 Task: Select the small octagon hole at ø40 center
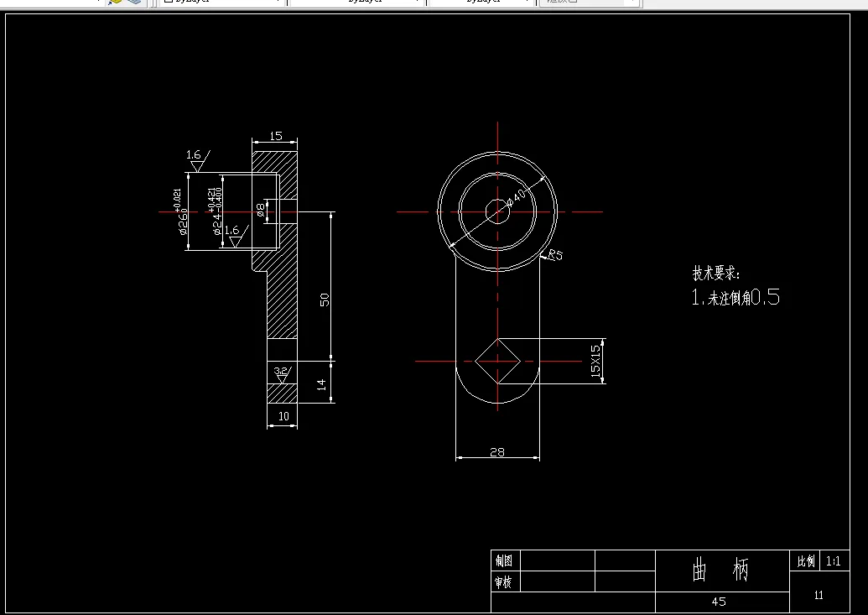coord(497,211)
